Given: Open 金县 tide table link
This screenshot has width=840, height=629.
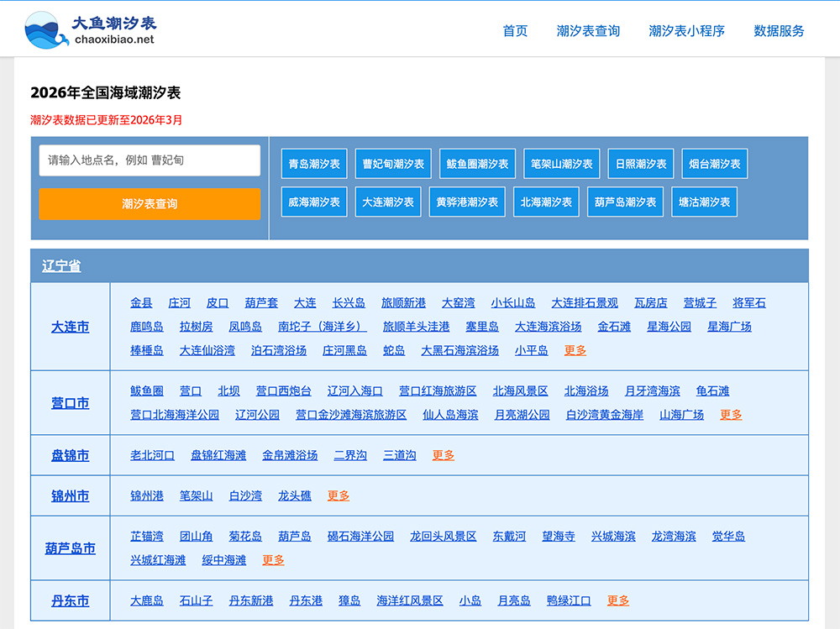Looking at the screenshot, I should (x=141, y=303).
